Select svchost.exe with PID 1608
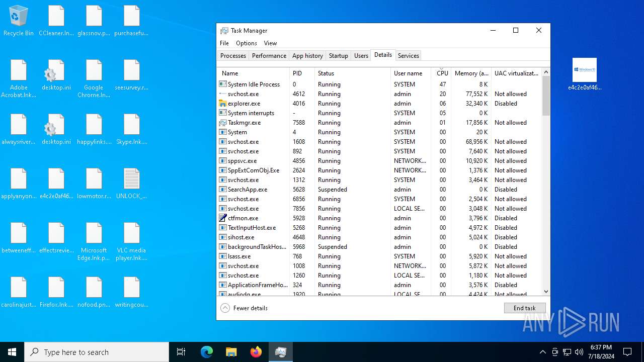 379,142
